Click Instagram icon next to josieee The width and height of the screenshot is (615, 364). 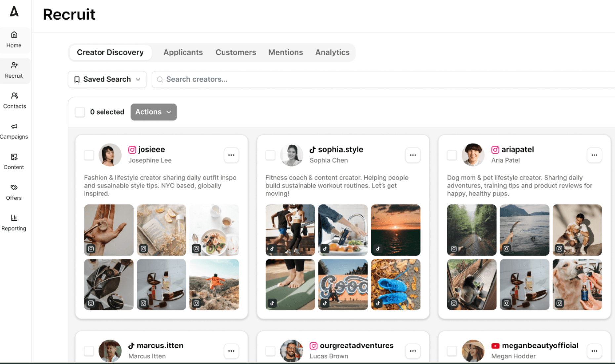point(132,150)
